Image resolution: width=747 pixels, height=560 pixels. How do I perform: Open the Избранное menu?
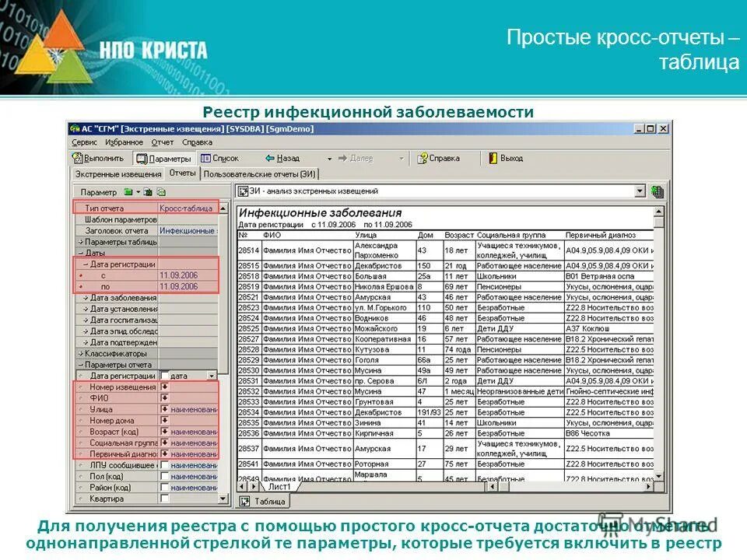coord(124,142)
